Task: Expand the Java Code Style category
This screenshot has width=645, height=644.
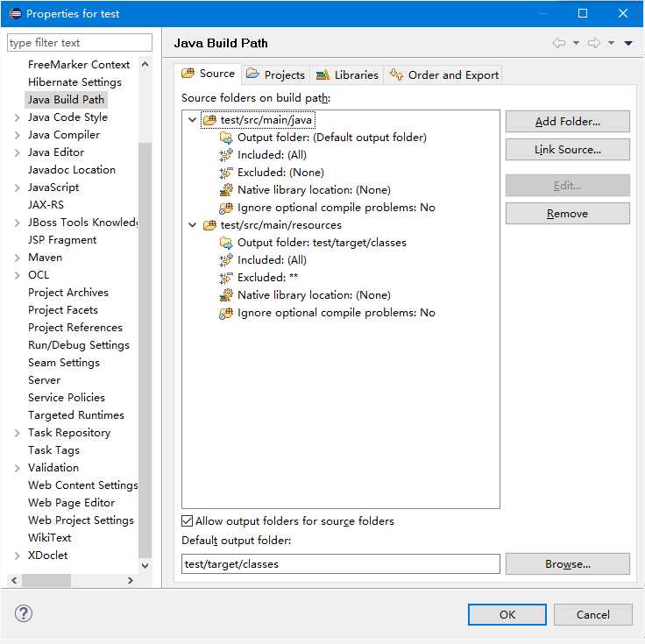Action: click(17, 117)
